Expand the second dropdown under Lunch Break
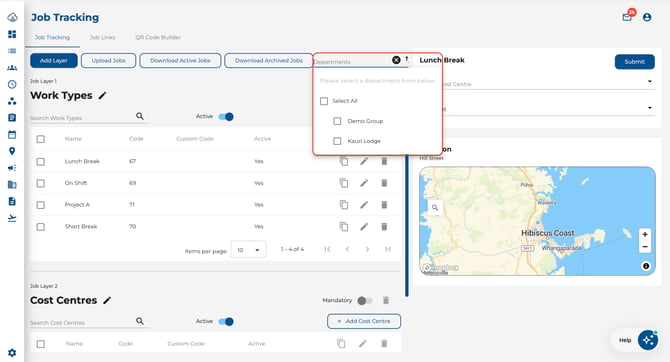The height and width of the screenshot is (362, 670). point(649,108)
